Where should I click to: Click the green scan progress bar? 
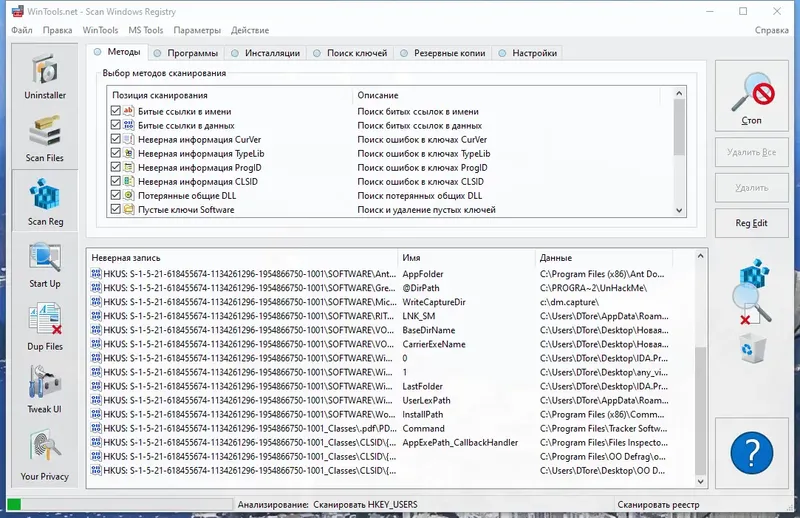pos(120,504)
